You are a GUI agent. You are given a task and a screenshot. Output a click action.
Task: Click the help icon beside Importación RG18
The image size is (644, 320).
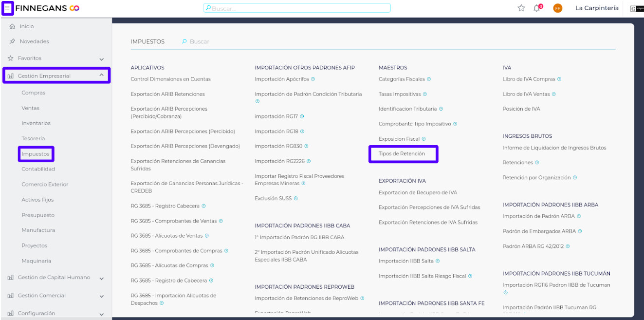pos(303,131)
